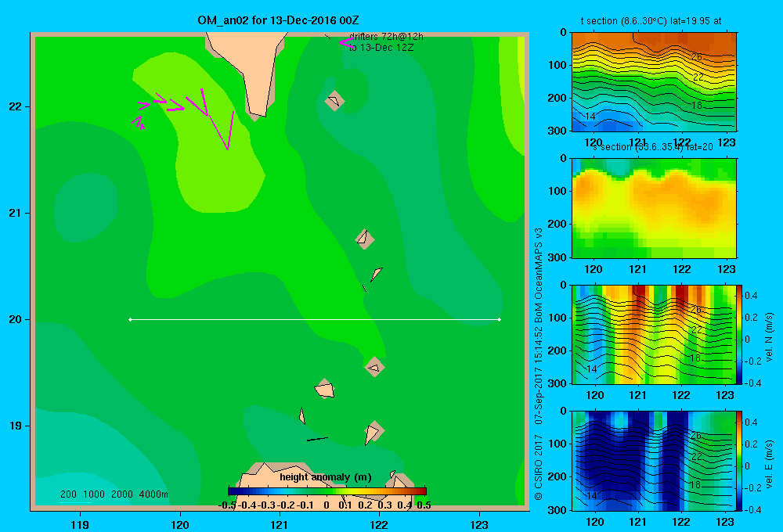Click the "height anomaly (m)" label
Image resolution: width=783 pixels, height=532 pixels.
click(326, 477)
